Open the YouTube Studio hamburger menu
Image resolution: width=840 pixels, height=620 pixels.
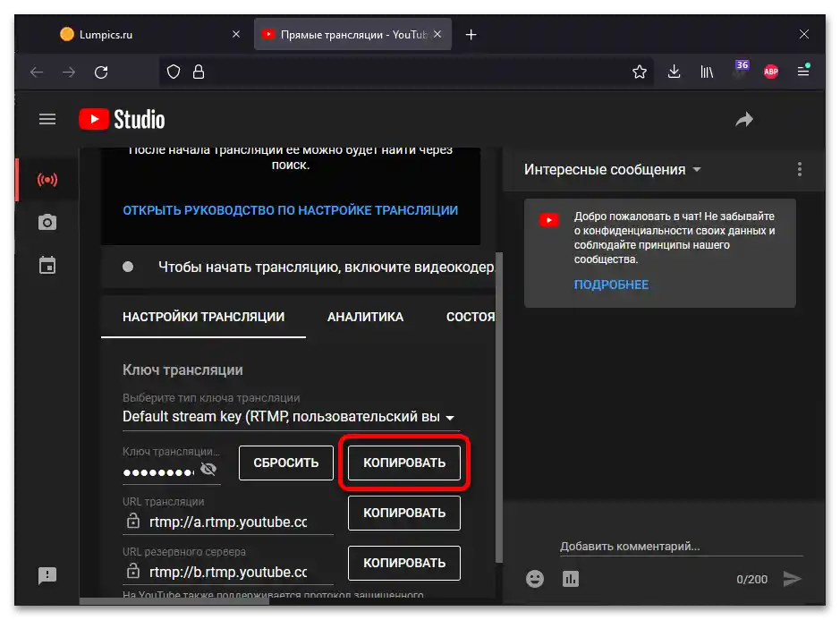47,119
